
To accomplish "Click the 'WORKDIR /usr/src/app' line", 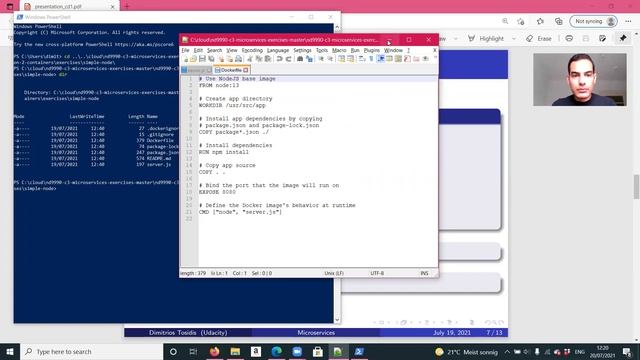I will 232,105.
